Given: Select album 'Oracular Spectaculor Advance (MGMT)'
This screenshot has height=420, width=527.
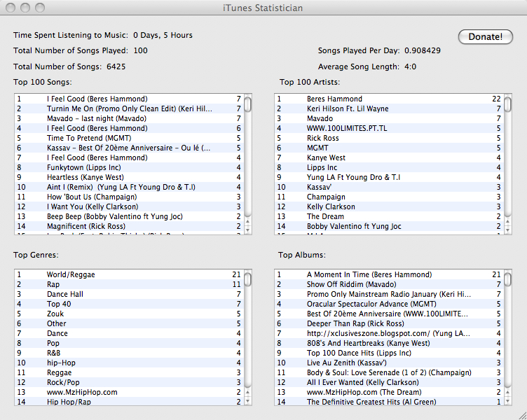Looking at the screenshot, I should (390, 304).
